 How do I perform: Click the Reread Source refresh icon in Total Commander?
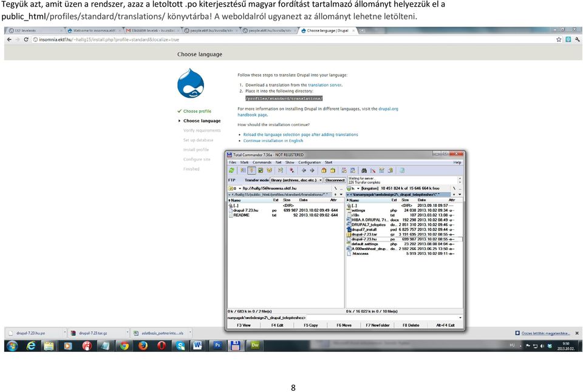pyautogui.click(x=231, y=171)
